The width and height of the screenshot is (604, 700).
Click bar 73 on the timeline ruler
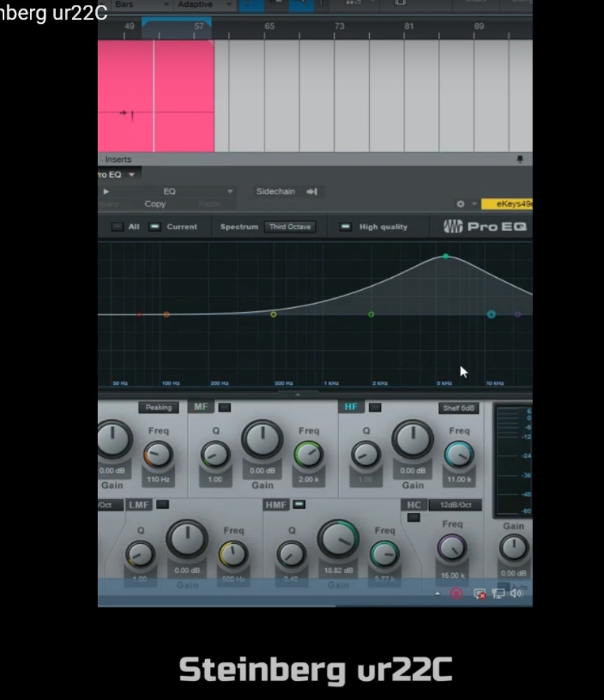point(339,27)
